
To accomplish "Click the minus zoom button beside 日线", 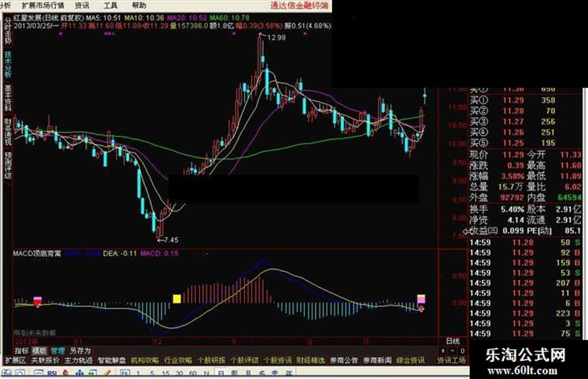I will 452,351.
